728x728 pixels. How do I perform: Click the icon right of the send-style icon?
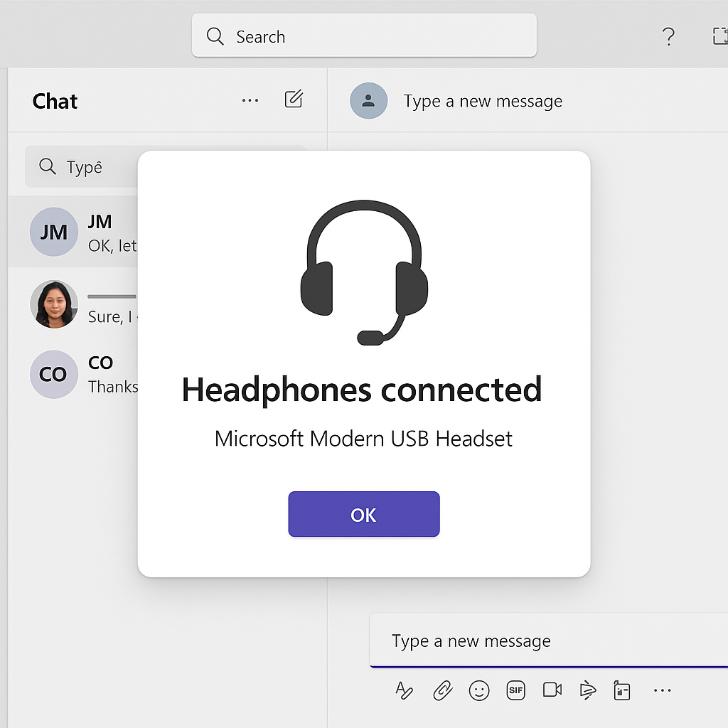[621, 690]
